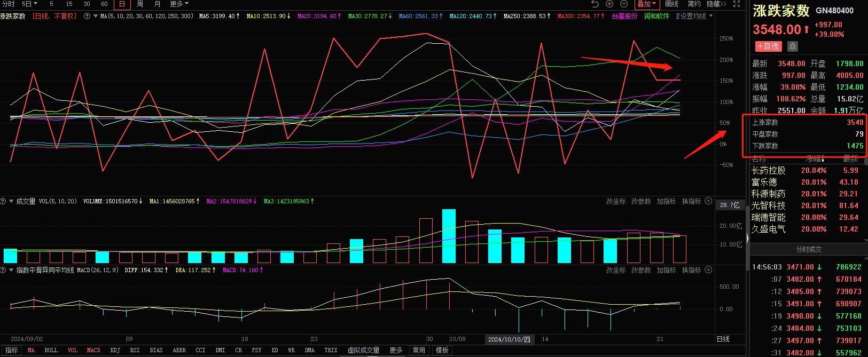Close the 成交量 volume indicator panel
Viewport: 868px width, 357px height.
(x=708, y=201)
